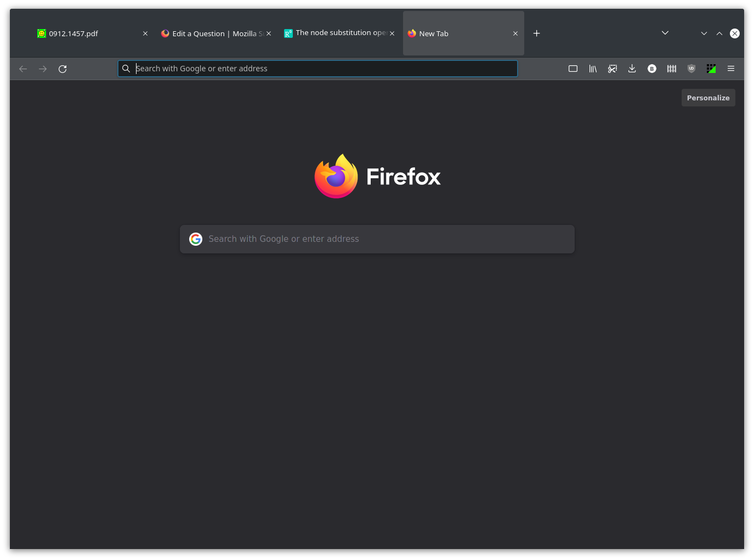Go forward one page
The height and width of the screenshot is (560, 754).
tap(43, 69)
